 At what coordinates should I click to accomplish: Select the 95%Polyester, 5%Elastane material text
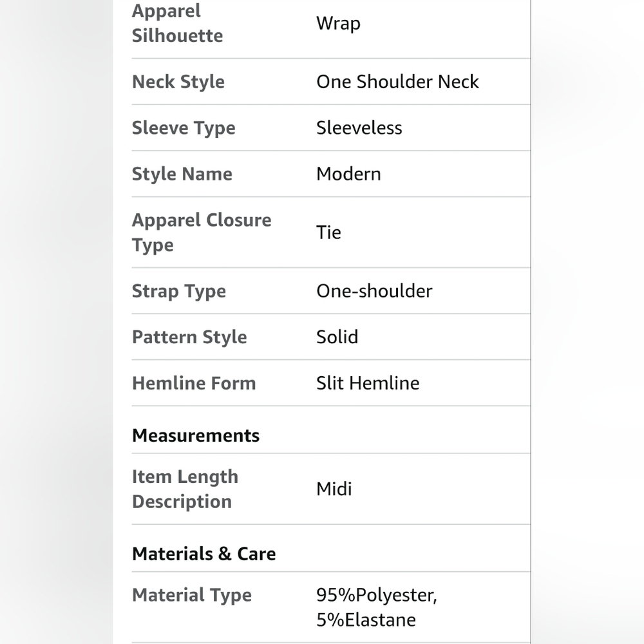(376, 607)
